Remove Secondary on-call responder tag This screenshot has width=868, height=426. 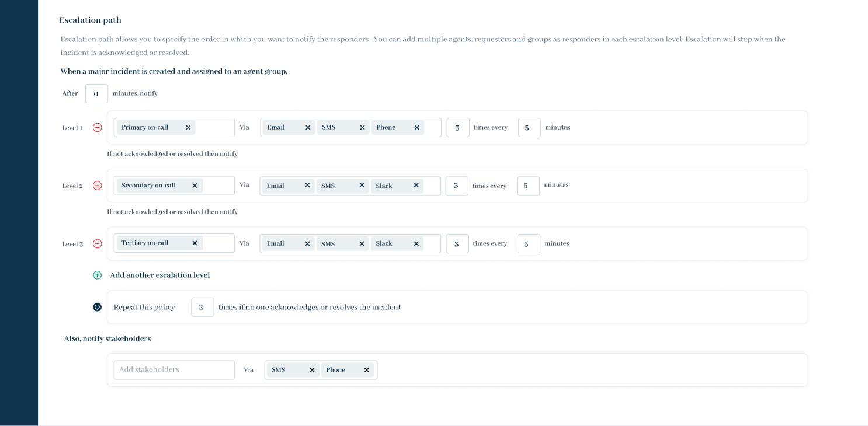point(195,186)
